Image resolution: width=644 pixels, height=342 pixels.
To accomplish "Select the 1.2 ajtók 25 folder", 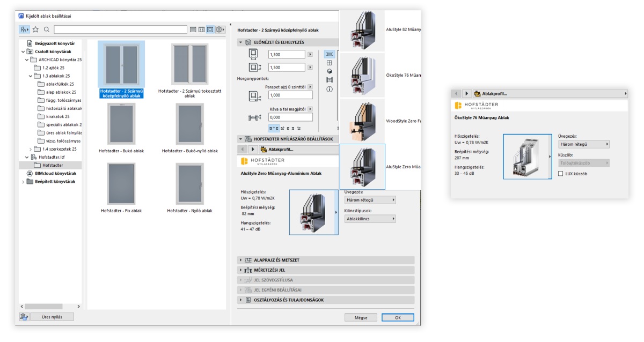I will tap(49, 68).
